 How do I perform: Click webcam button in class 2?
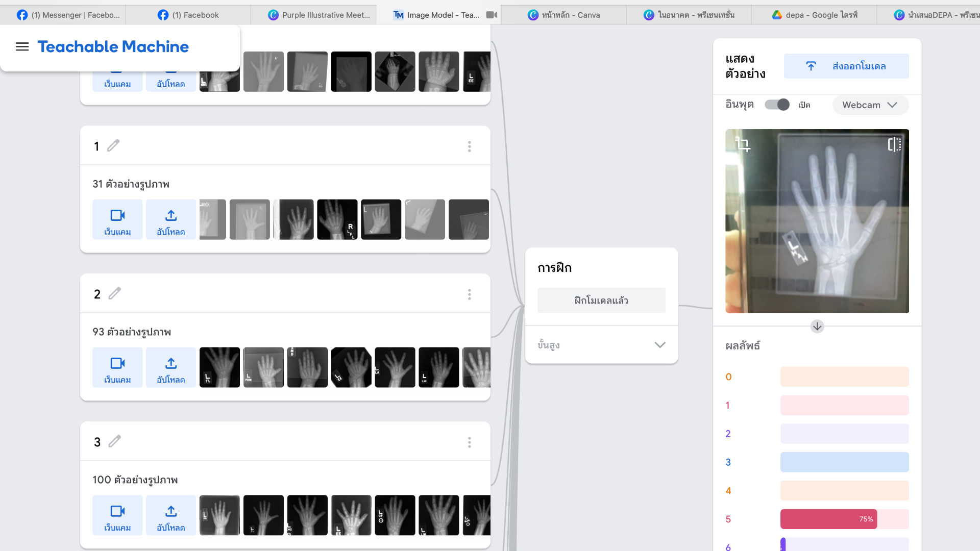coord(117,367)
